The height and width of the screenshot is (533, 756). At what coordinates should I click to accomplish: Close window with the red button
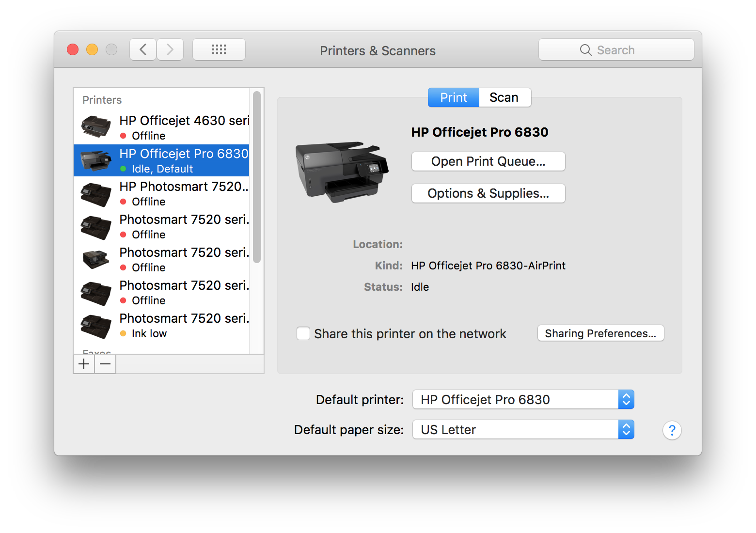click(73, 49)
